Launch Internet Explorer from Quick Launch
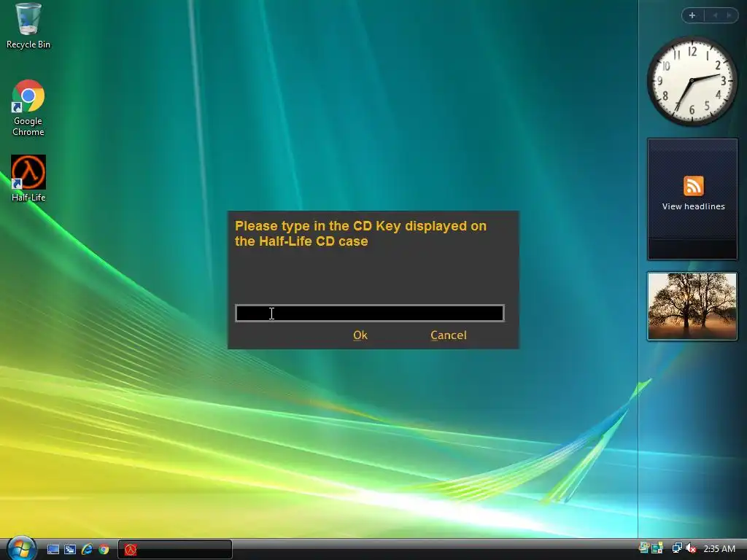The image size is (747, 560). pyautogui.click(x=87, y=550)
